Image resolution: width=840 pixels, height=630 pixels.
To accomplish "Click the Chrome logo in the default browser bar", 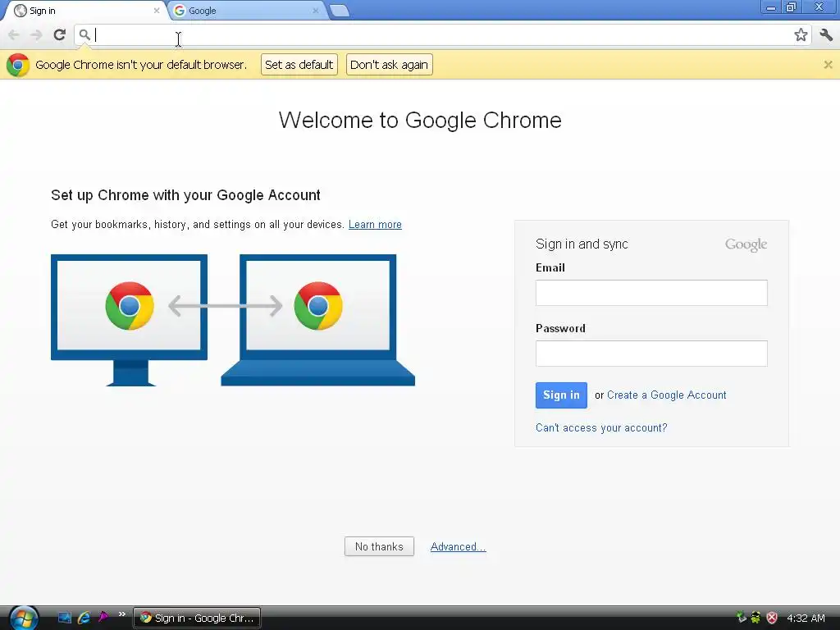I will (x=18, y=65).
